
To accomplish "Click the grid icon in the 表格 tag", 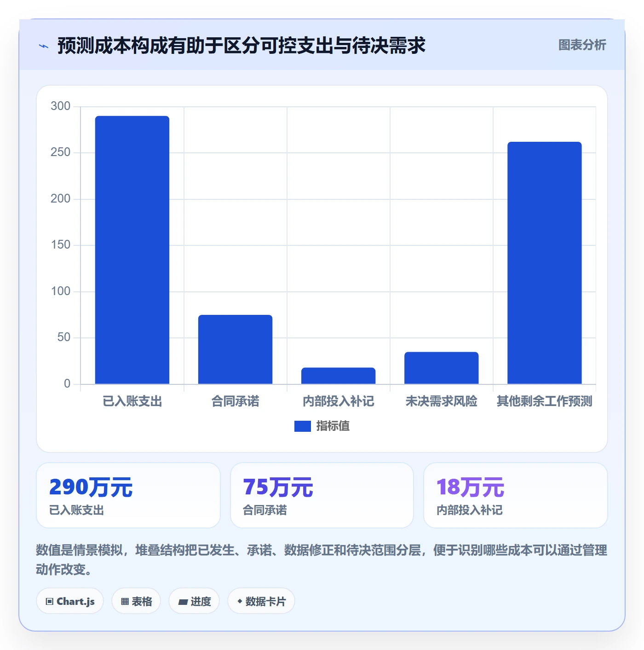I will point(125,602).
